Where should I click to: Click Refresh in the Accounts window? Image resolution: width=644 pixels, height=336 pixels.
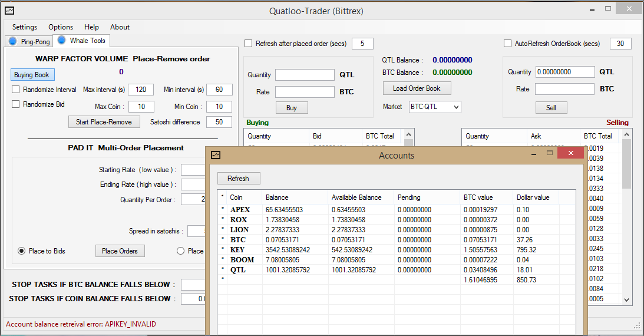pos(239,178)
